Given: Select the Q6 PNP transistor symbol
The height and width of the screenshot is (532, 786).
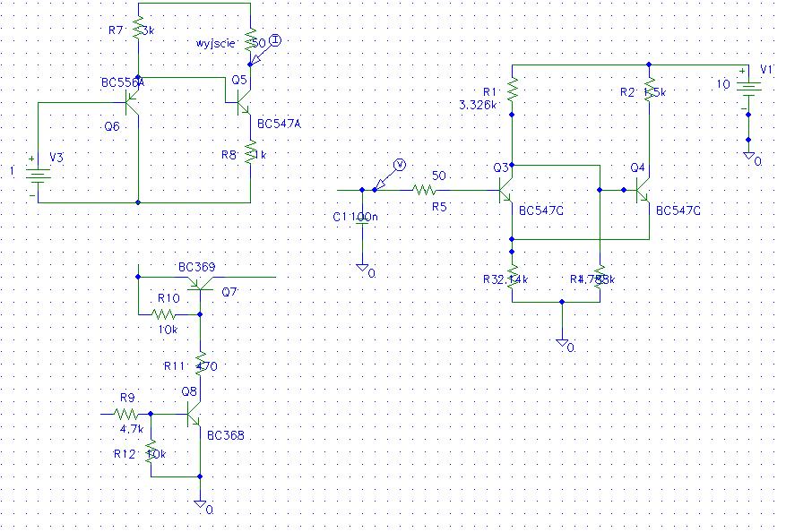Looking at the screenshot, I should coord(132,104).
